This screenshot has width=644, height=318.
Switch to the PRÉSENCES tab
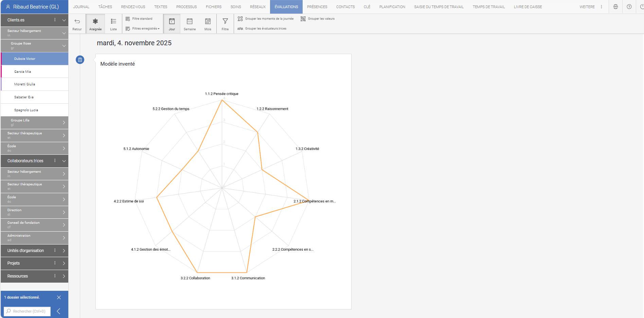click(317, 6)
